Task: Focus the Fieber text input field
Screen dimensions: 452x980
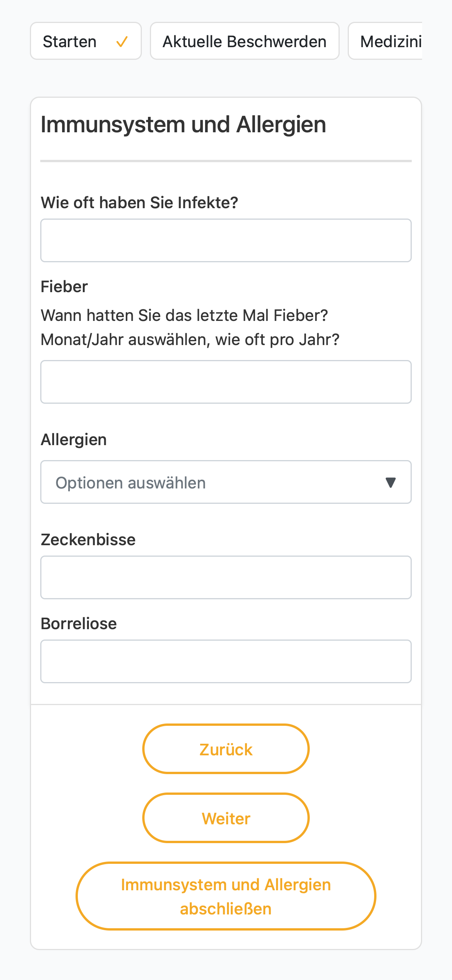Action: 226,382
